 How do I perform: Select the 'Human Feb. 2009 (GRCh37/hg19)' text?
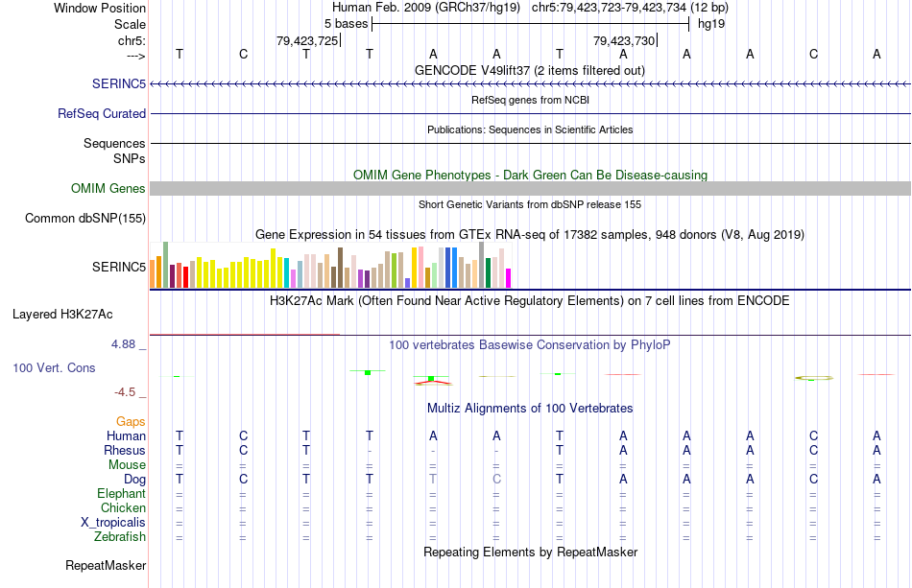pyautogui.click(x=425, y=8)
